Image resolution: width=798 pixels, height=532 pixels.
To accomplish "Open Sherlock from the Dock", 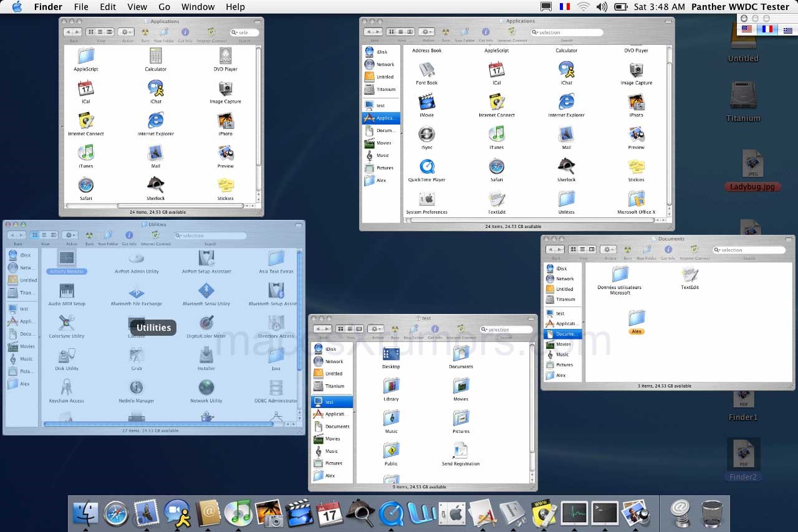I will [x=360, y=514].
